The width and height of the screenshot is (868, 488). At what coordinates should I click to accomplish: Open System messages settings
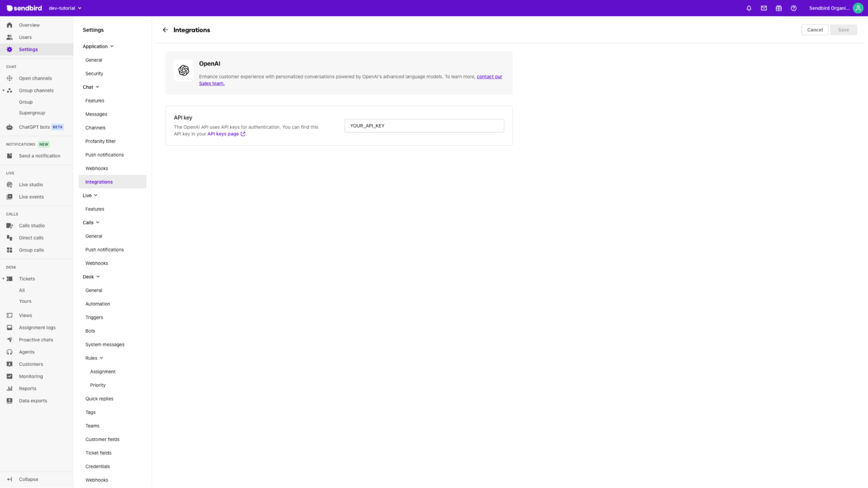(x=105, y=345)
